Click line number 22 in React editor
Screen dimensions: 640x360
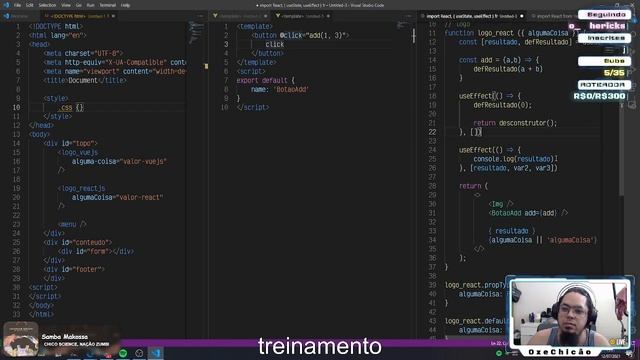click(x=432, y=132)
